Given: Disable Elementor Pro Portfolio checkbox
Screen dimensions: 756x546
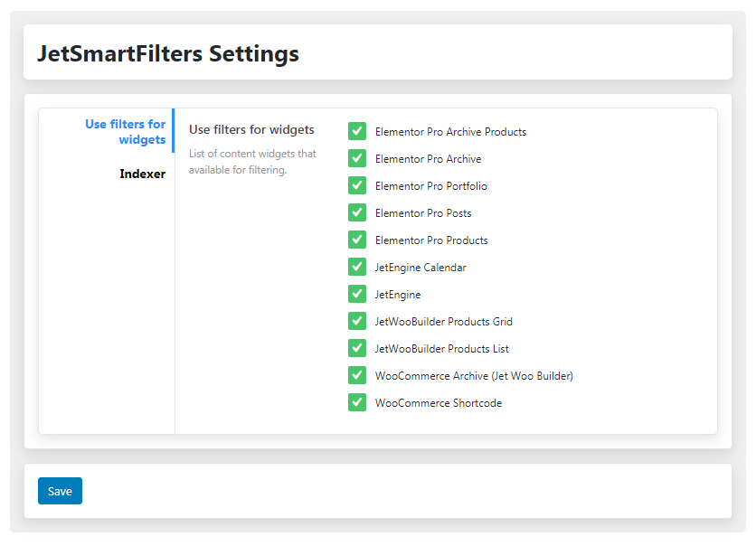Looking at the screenshot, I should [x=357, y=185].
